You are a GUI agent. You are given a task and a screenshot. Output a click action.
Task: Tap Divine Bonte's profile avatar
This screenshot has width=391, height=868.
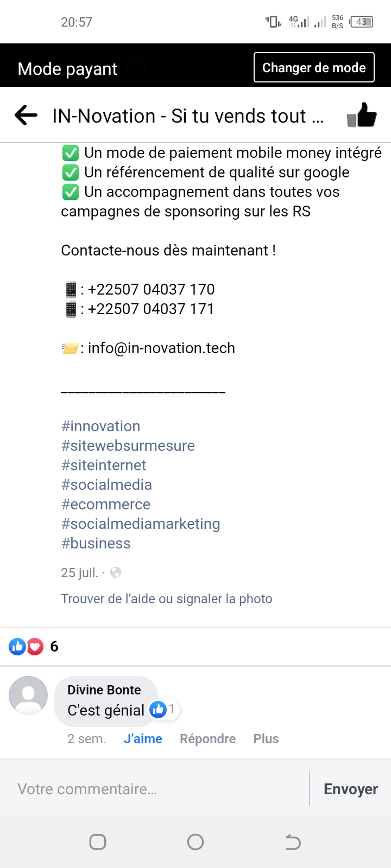[28, 695]
